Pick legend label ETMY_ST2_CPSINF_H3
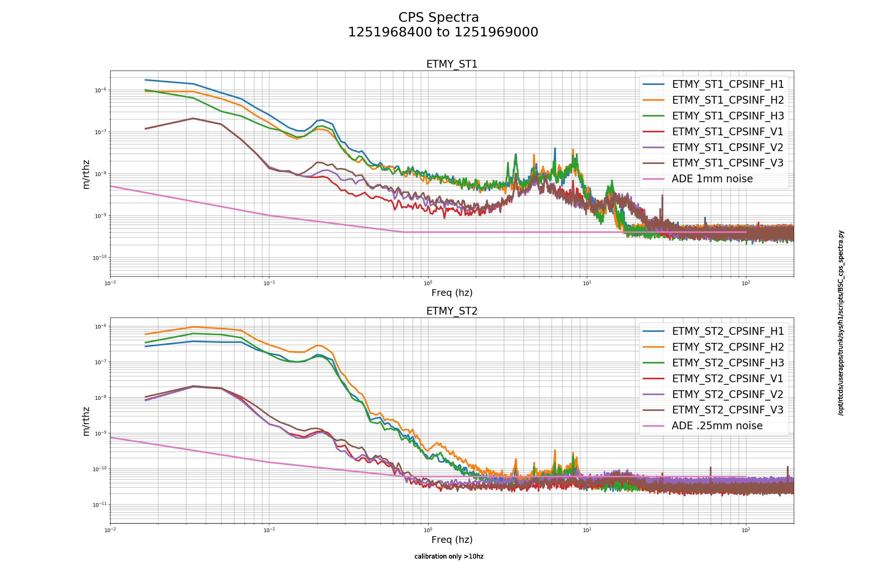The image size is (882, 588). [728, 363]
